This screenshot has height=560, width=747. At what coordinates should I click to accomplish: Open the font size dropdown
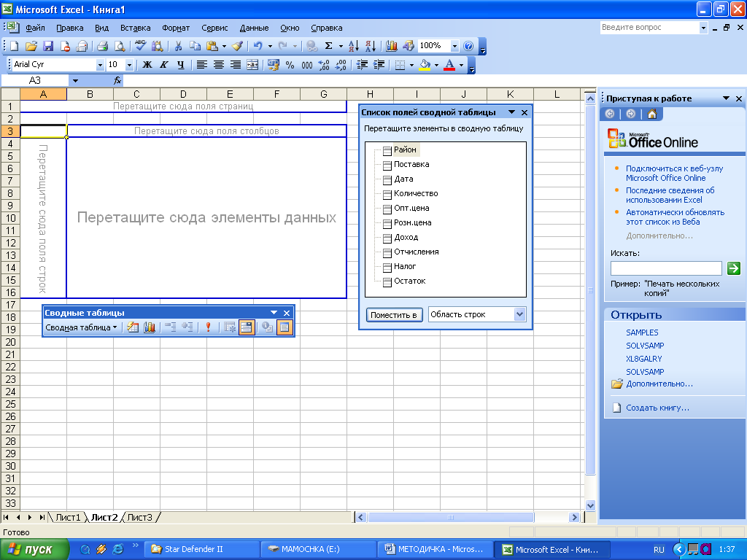(129, 65)
